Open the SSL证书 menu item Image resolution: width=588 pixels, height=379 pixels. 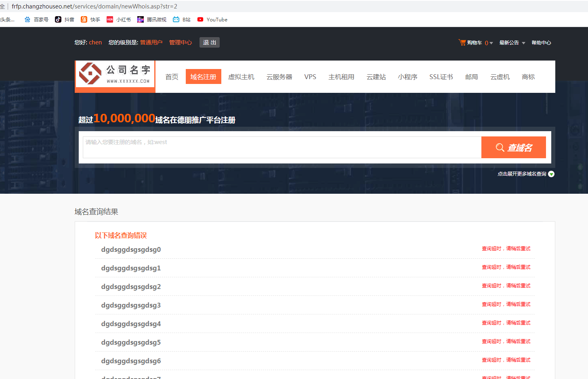(x=441, y=77)
